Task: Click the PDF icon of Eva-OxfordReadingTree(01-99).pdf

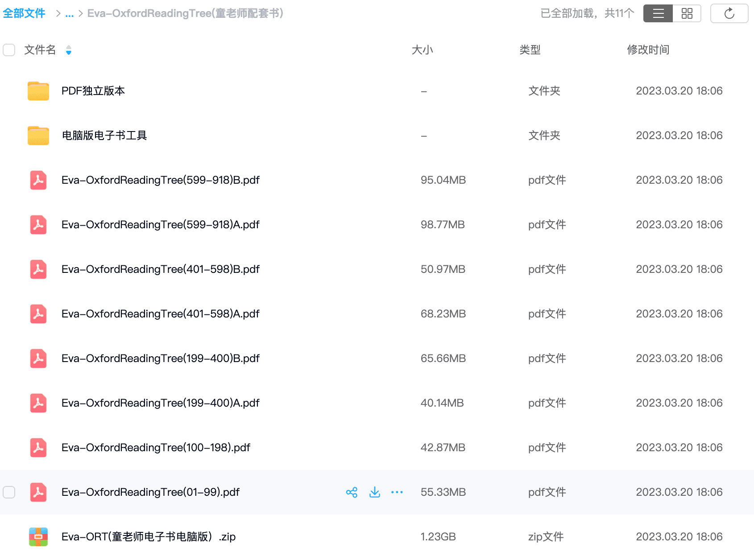Action: [x=38, y=492]
